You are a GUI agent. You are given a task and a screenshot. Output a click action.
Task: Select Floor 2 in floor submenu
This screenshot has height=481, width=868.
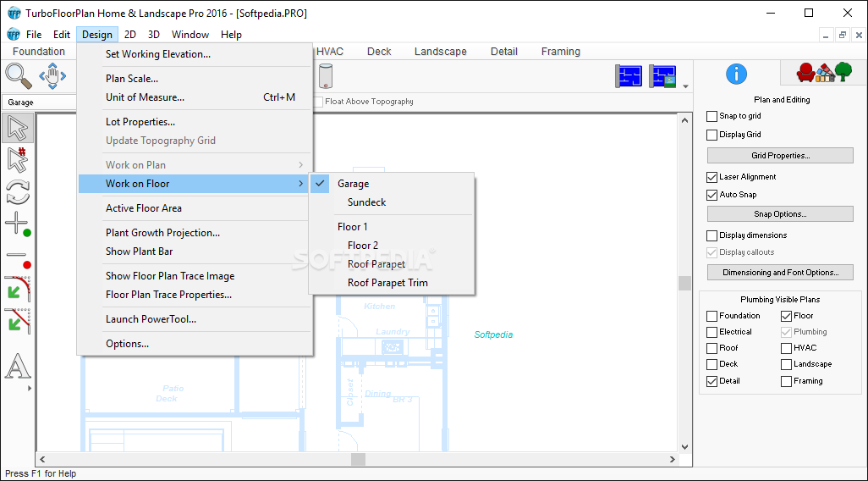pyautogui.click(x=392, y=246)
